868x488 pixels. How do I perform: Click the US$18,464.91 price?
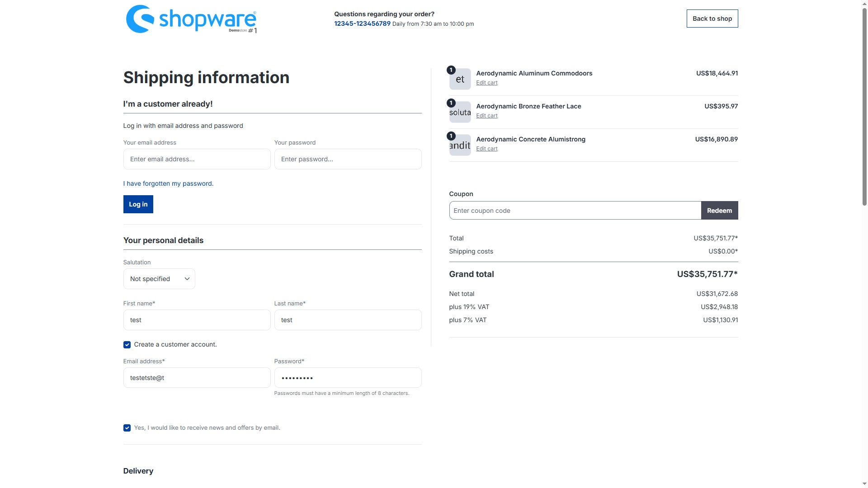[x=717, y=73]
